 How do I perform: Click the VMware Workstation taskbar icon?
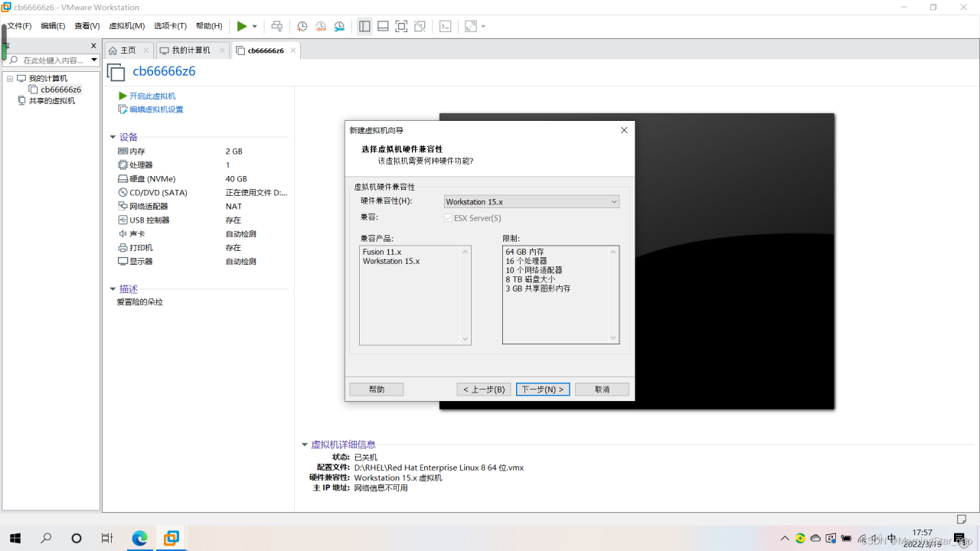(x=171, y=538)
